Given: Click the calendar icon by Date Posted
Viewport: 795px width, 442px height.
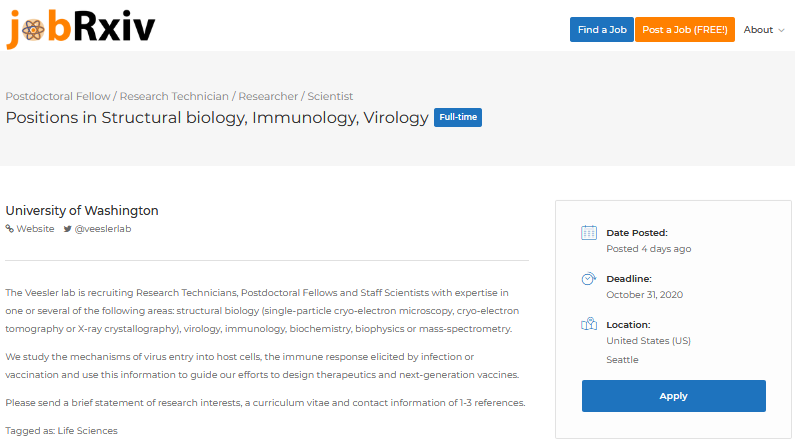Looking at the screenshot, I should coord(589,233).
